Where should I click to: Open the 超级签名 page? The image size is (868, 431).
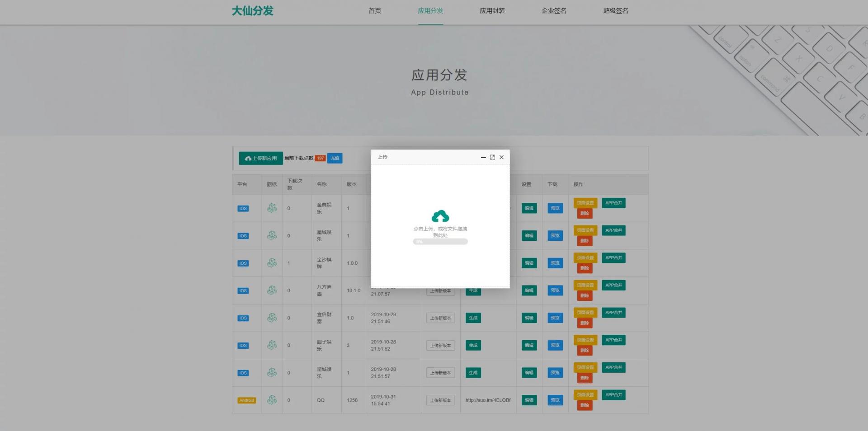615,11
